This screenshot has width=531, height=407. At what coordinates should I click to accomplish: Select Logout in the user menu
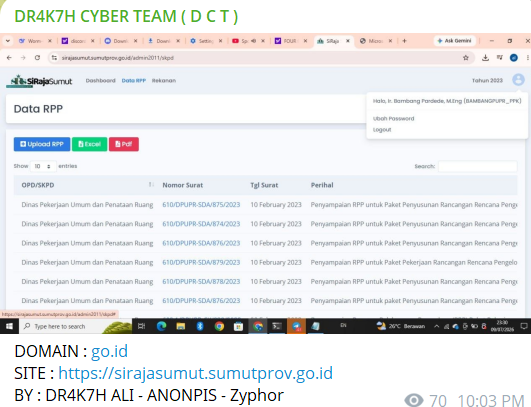coord(382,130)
